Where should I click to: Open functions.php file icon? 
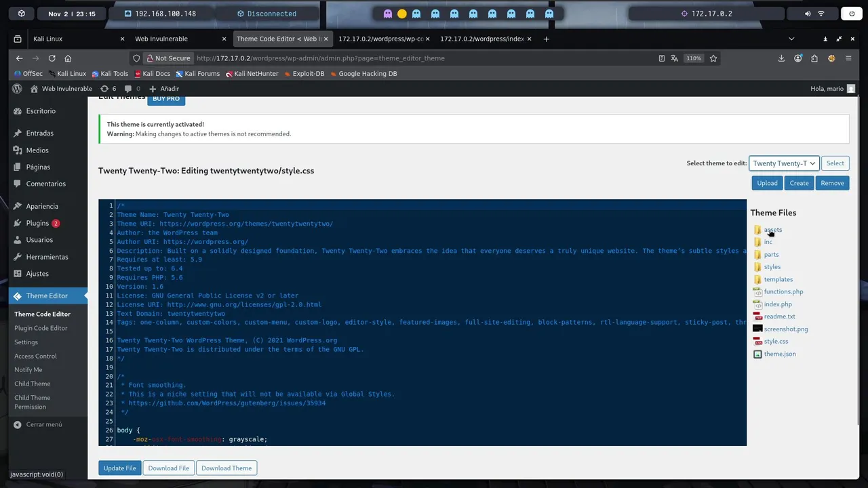(757, 291)
